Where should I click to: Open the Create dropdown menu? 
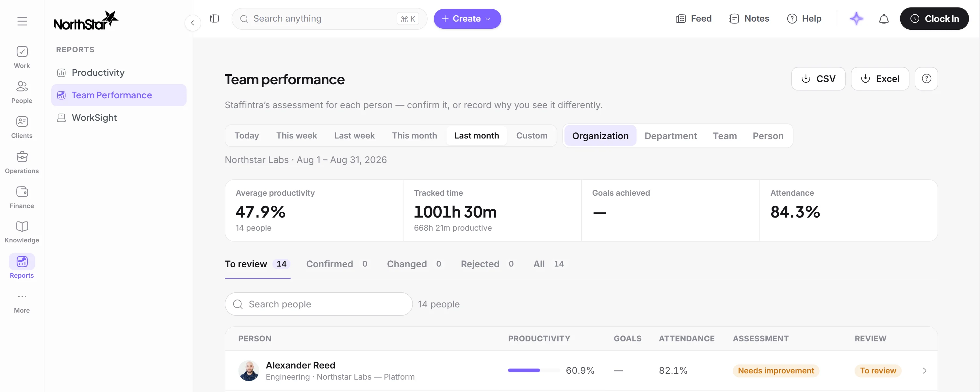coord(467,19)
